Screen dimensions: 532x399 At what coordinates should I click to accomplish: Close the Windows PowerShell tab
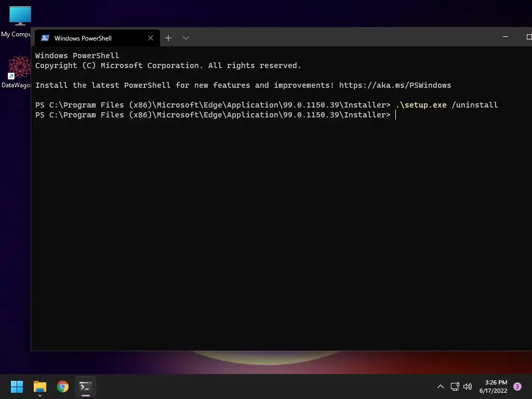point(151,38)
